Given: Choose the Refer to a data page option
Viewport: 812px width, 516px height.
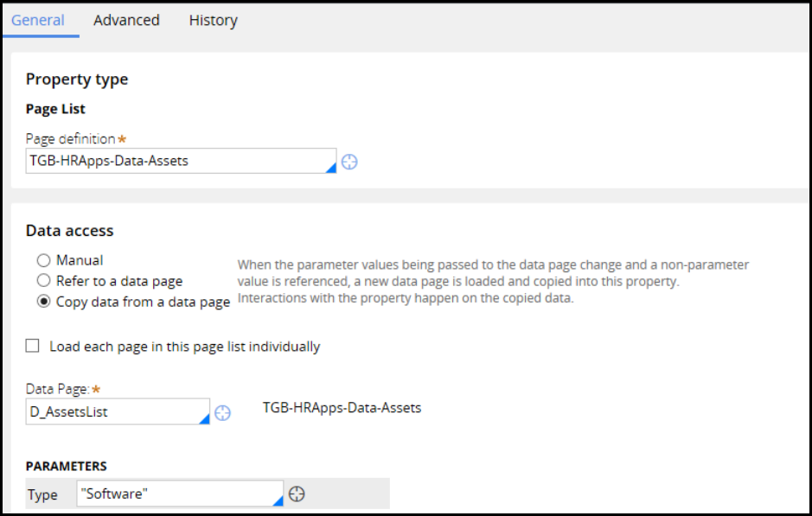Looking at the screenshot, I should [x=44, y=281].
